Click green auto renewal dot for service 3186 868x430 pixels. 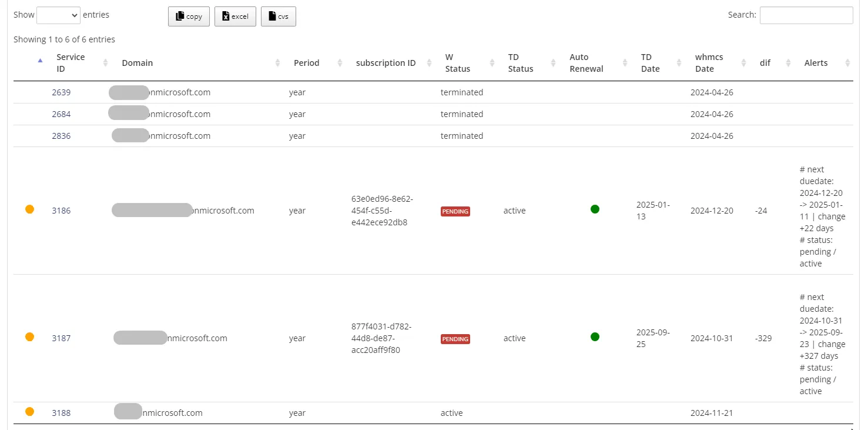pos(595,209)
